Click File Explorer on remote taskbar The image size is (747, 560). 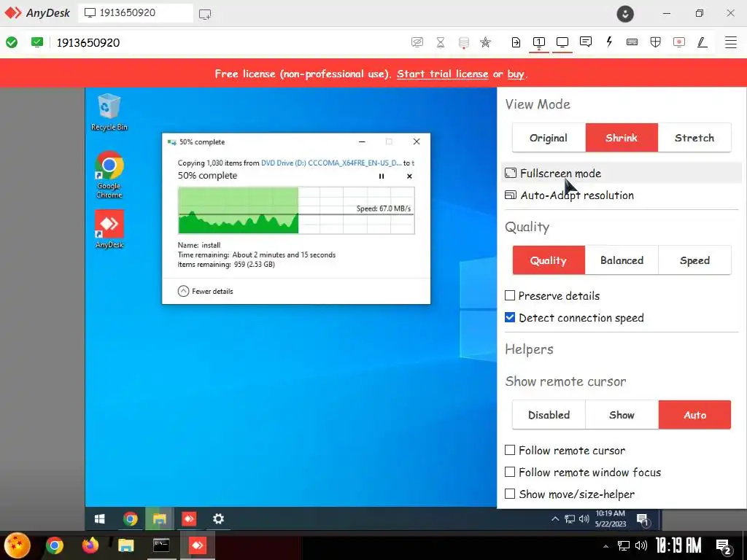click(159, 518)
